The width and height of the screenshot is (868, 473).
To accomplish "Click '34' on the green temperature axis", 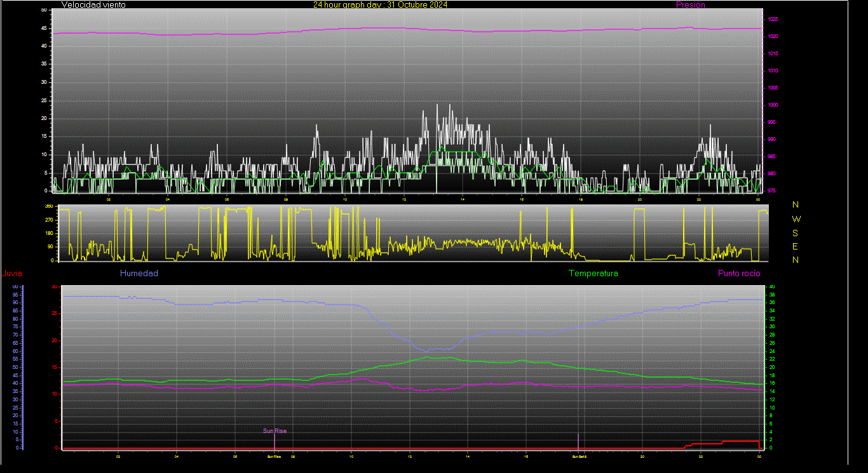I will 772,310.
